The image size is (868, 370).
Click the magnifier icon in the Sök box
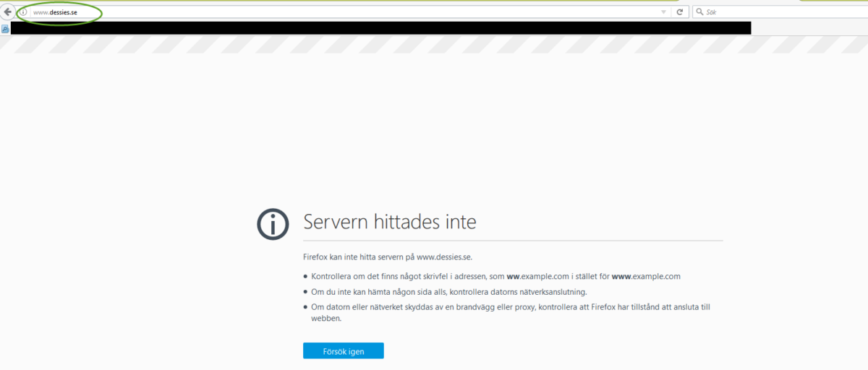(699, 12)
